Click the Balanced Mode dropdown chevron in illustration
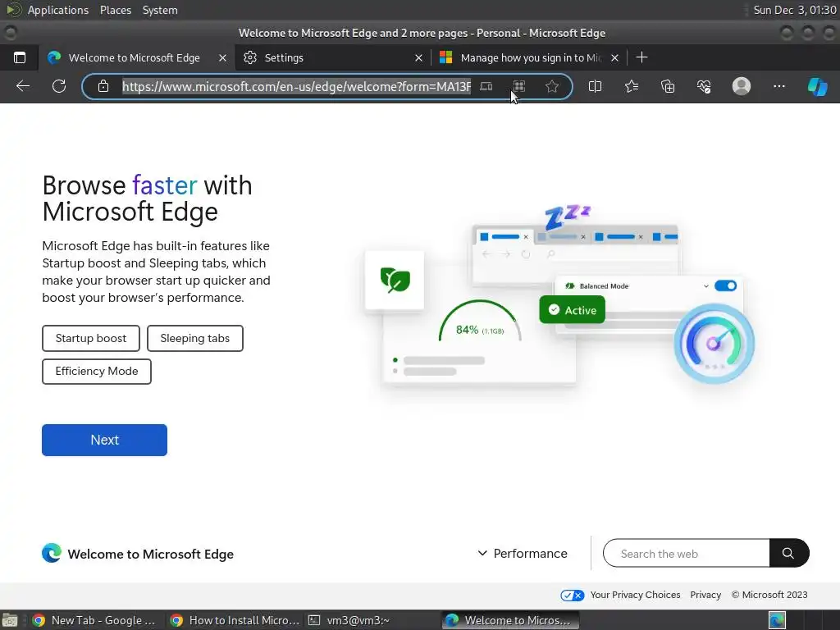The height and width of the screenshot is (630, 840). (706, 286)
